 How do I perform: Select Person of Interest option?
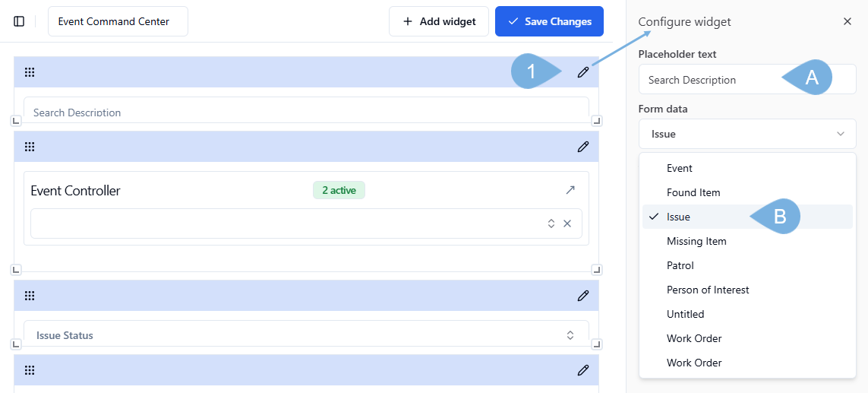(747, 290)
